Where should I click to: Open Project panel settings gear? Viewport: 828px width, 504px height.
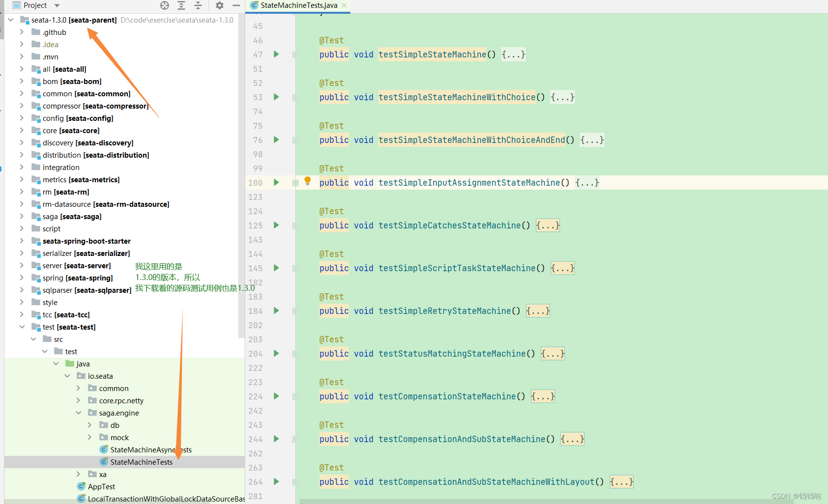click(220, 5)
